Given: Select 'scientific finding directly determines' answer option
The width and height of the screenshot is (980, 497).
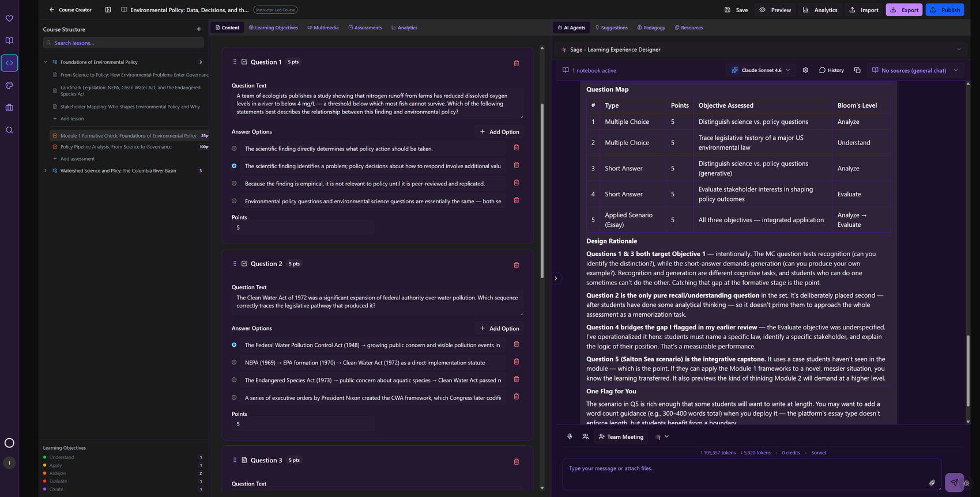Looking at the screenshot, I should pos(234,149).
